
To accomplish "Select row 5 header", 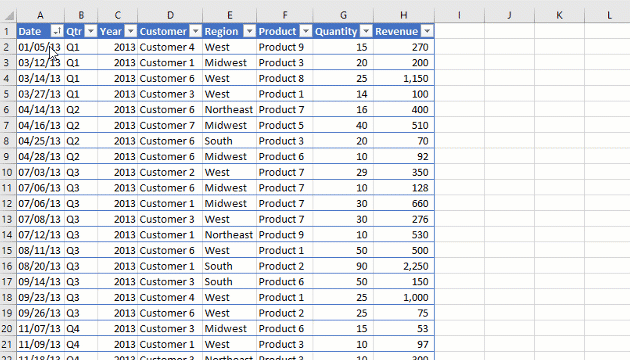I will click(x=7, y=94).
